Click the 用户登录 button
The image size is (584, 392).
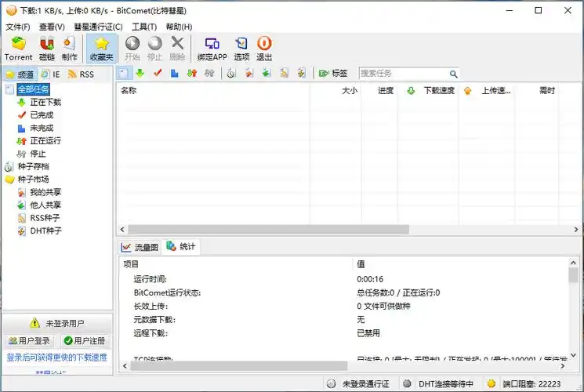click(29, 340)
